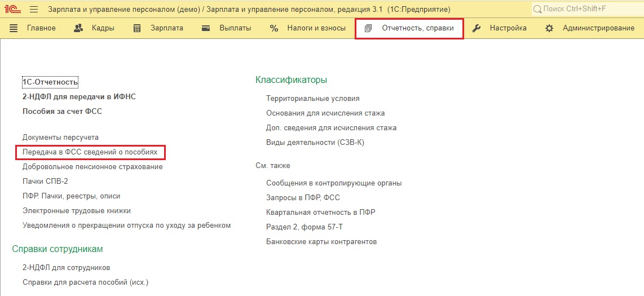This screenshot has width=644, height=296.
Task: Open the Налоги и взносы section
Action: pos(316,28)
